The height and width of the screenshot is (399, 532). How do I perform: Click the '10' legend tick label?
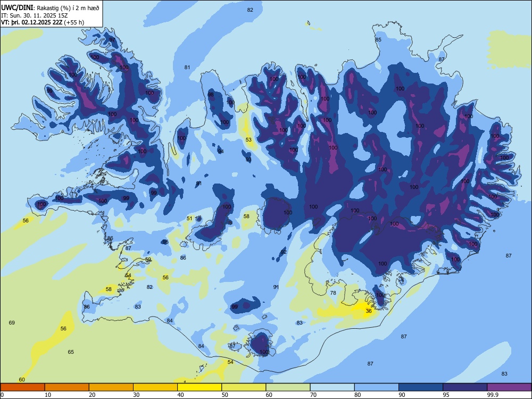pyautogui.click(x=48, y=395)
